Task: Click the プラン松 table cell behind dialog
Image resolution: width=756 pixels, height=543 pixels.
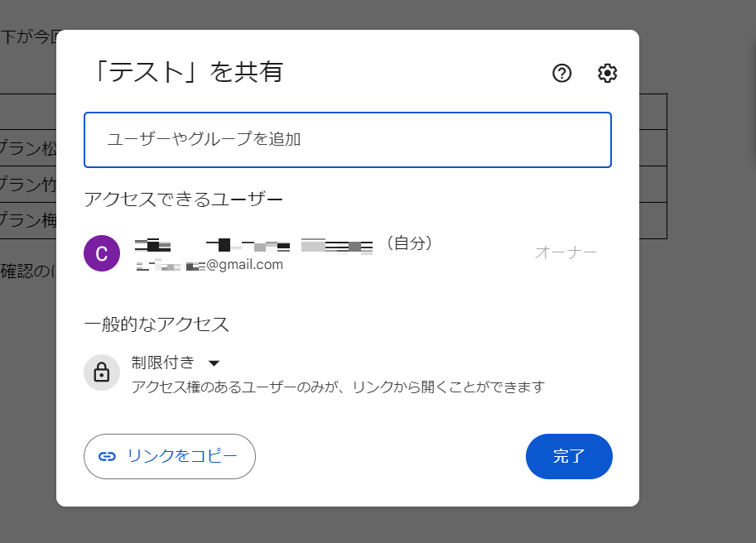Action: [x=28, y=149]
